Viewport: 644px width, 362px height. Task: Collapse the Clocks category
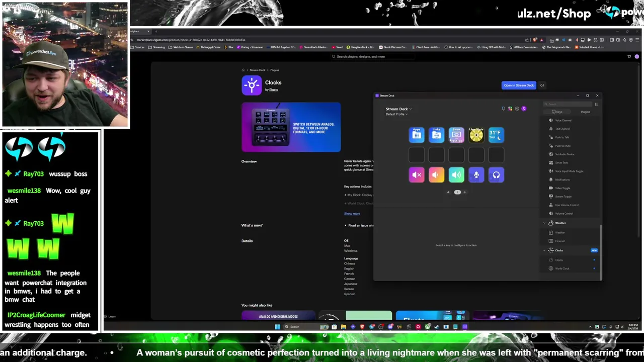click(544, 250)
